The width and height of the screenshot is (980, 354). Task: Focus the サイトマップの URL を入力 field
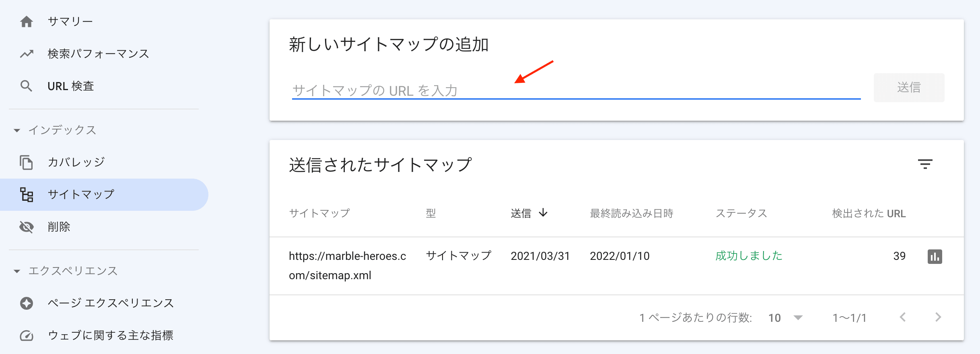[575, 90]
